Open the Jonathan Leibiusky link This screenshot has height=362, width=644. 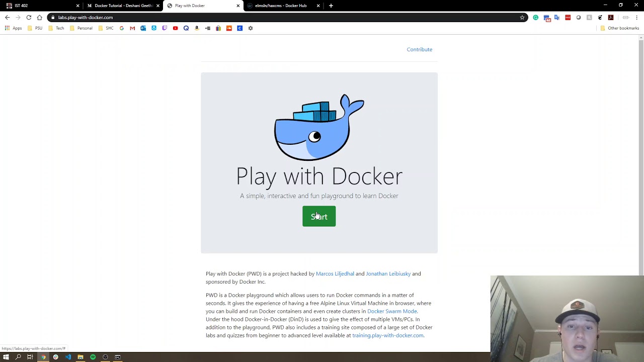pos(388,274)
